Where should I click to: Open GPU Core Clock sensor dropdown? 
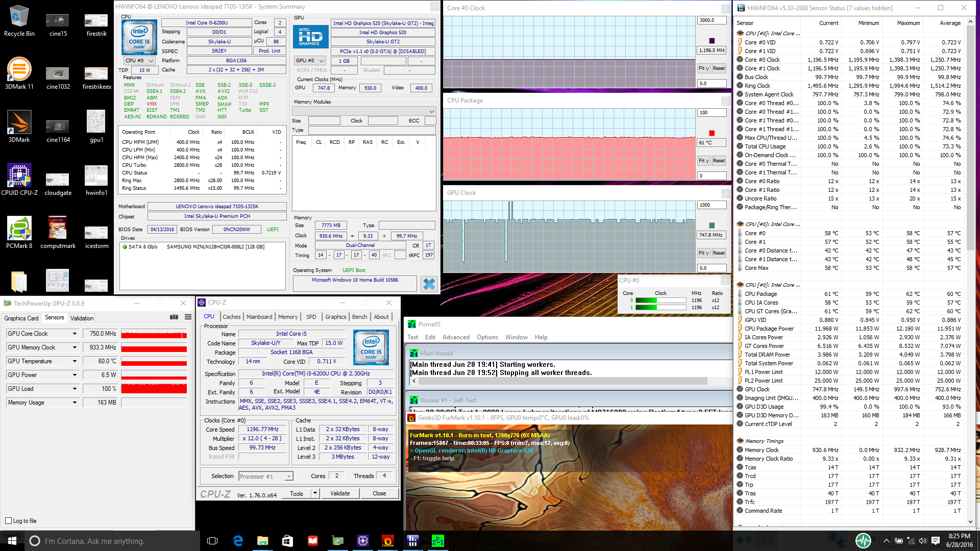click(75, 334)
